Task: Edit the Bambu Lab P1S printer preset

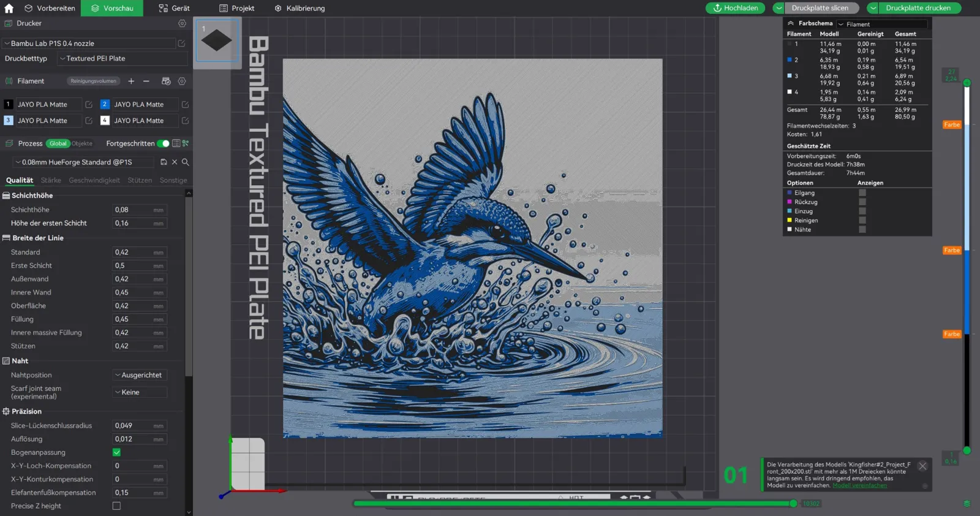Action: tap(181, 44)
